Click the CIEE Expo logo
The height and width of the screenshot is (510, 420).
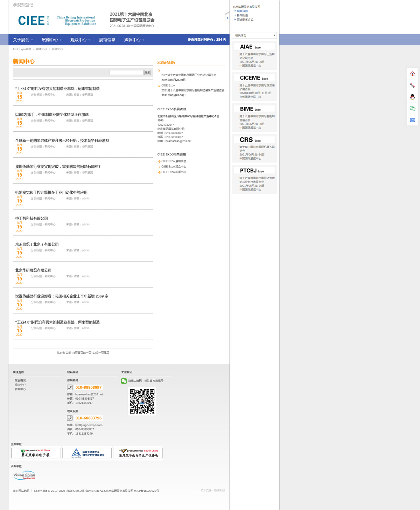(x=34, y=21)
